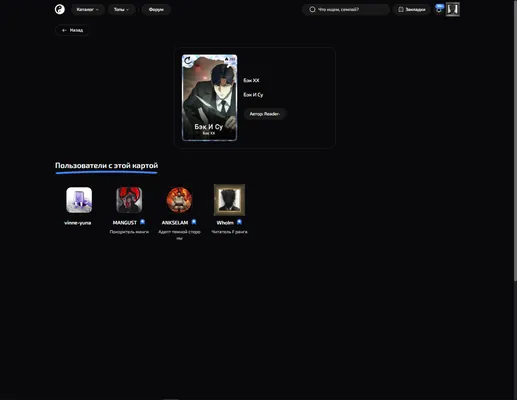Click the blue badge next to MANGUST

142,222
